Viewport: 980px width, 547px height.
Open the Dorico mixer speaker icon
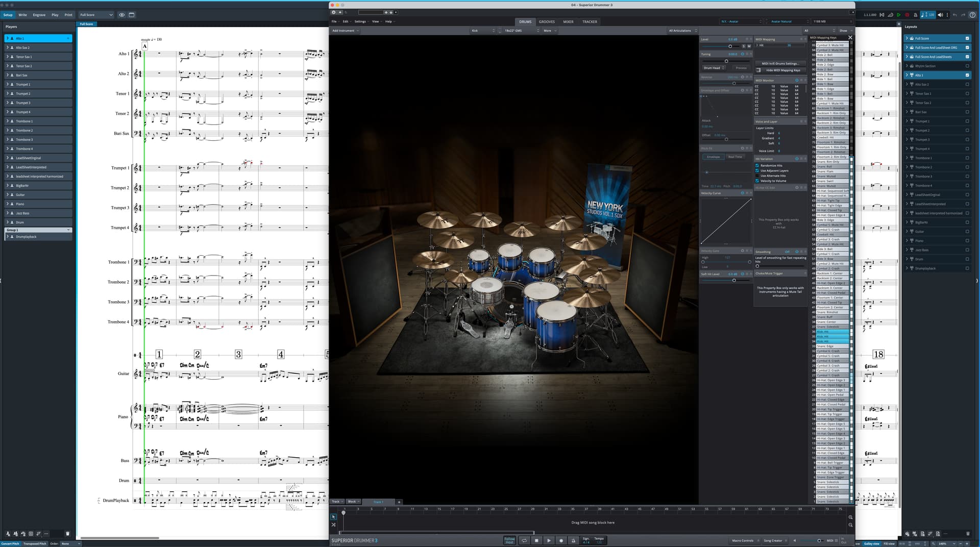click(940, 15)
